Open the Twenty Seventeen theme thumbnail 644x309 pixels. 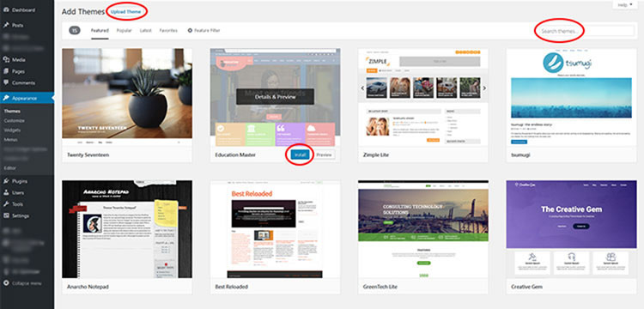[127, 97]
